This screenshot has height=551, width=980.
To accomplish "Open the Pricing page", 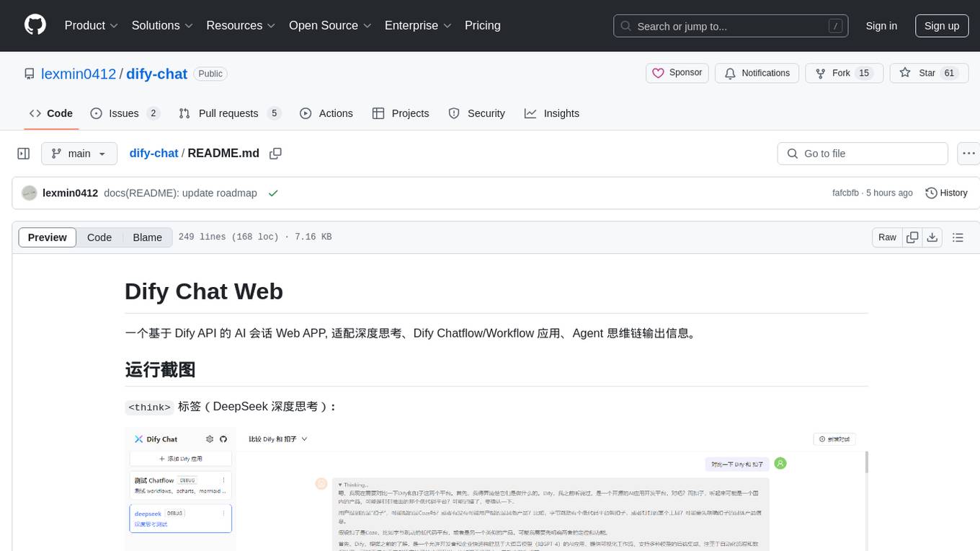I will 483,25.
